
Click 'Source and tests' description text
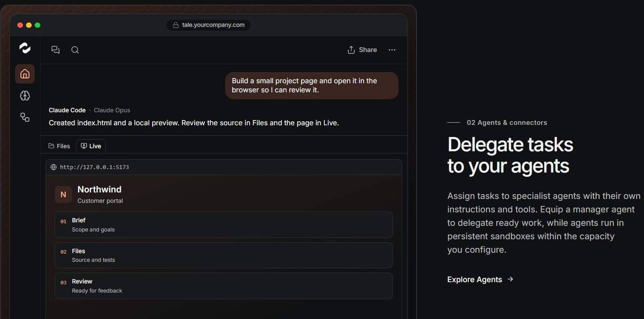click(x=93, y=260)
